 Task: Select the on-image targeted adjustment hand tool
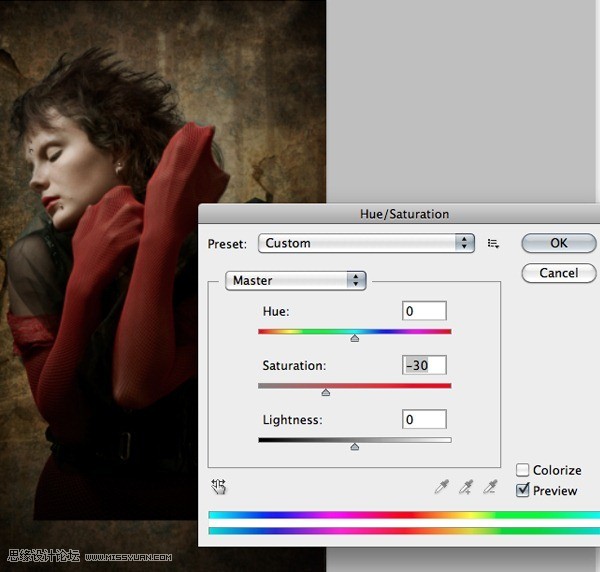219,487
